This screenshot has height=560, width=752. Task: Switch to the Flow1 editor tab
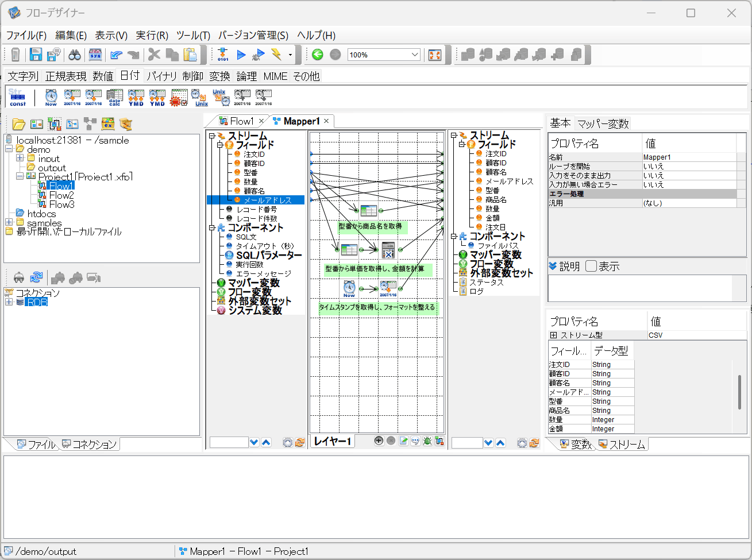coord(241,121)
